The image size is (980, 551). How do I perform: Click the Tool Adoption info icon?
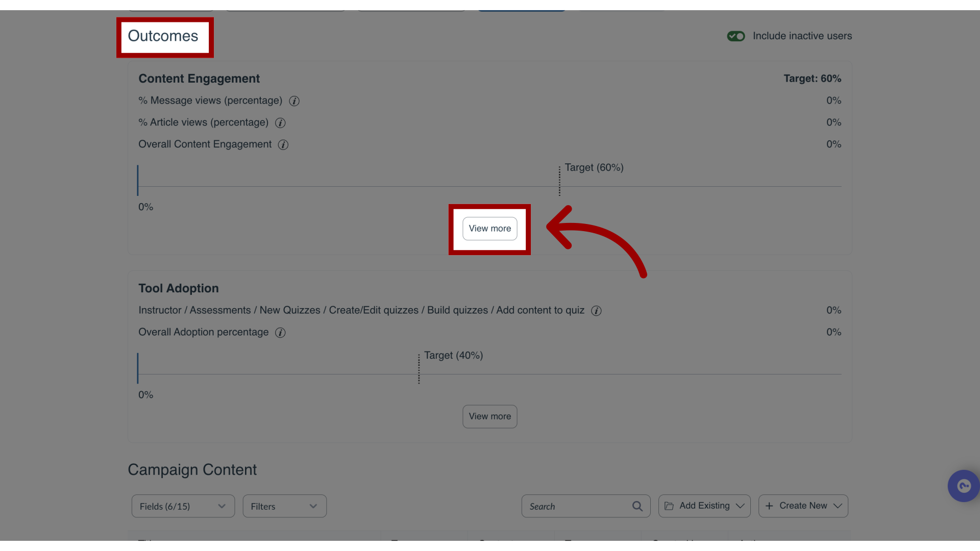click(x=595, y=310)
